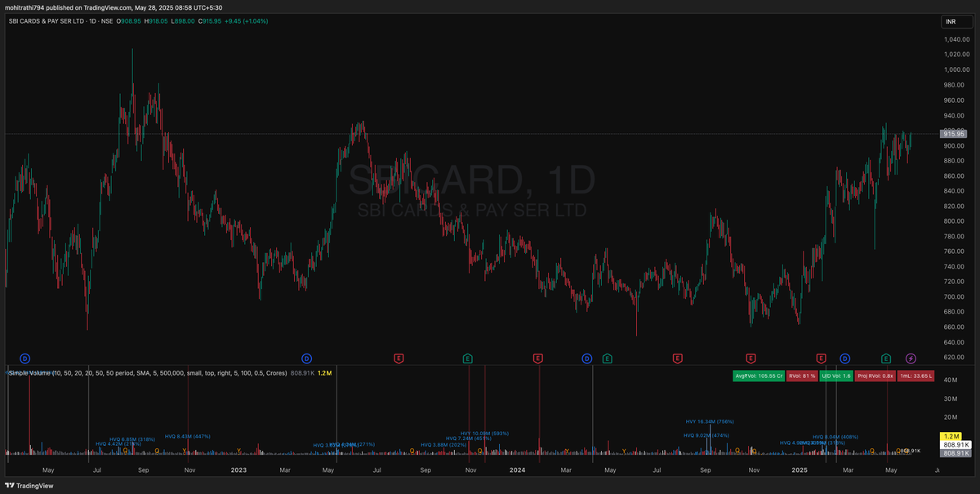Click the HVQ 3.88M (202%) volume label

[443, 445]
